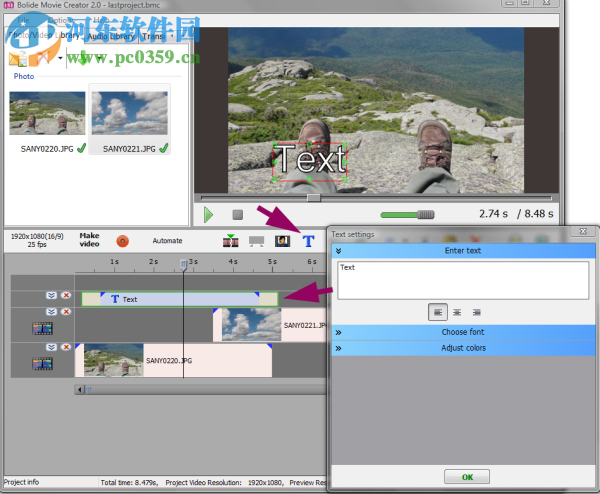Click the green volume slider knob
The image size is (600, 494).
(426, 214)
